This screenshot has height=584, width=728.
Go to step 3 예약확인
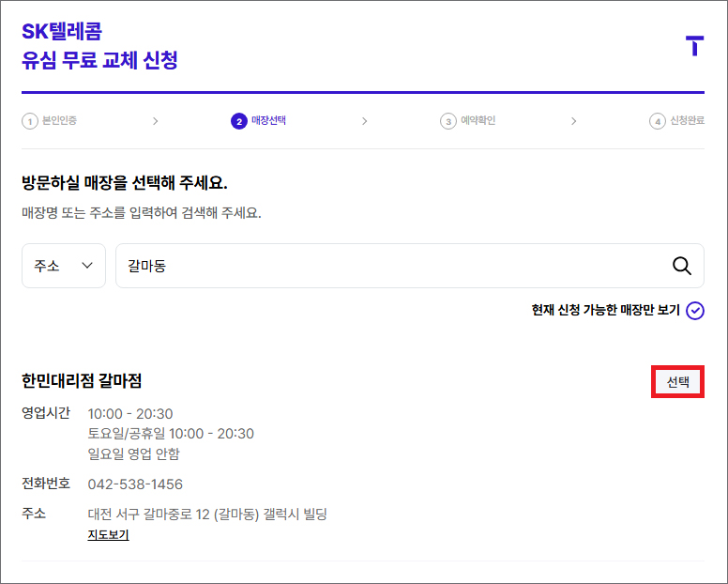coord(468,121)
